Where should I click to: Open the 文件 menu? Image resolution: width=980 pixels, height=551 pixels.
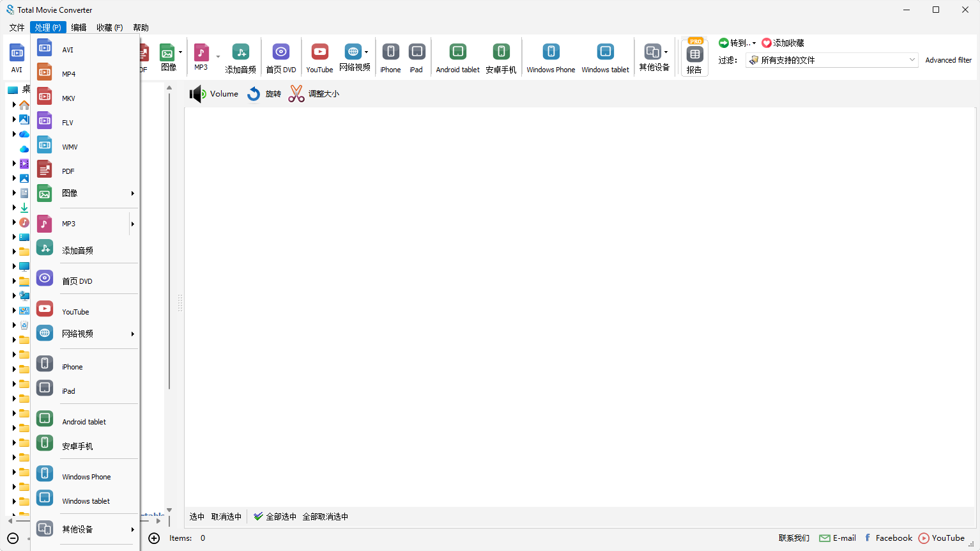17,27
